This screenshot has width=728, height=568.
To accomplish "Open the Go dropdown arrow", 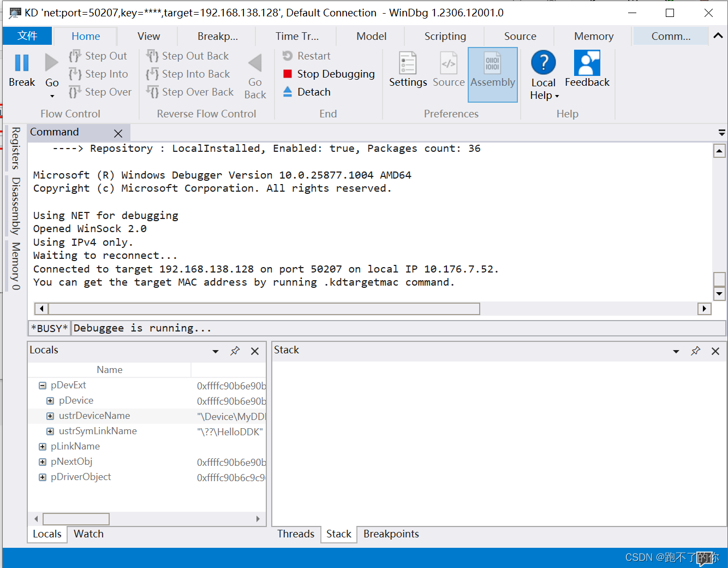I will (52, 97).
